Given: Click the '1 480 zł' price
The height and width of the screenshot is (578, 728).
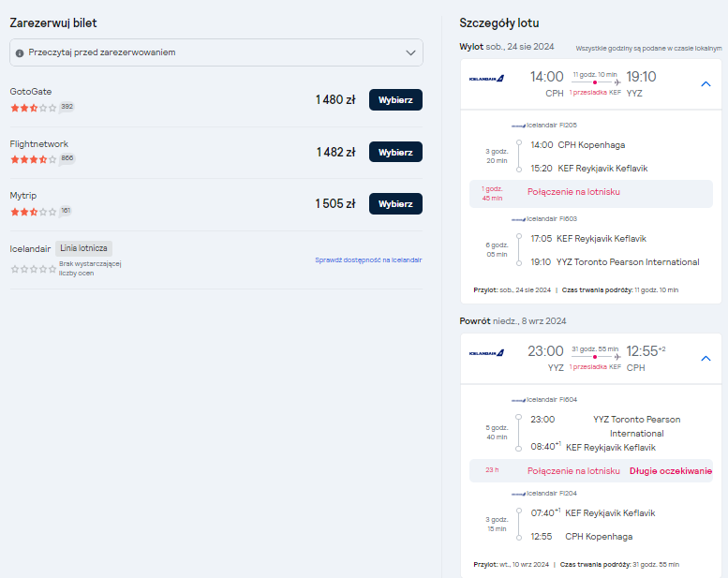Looking at the screenshot, I should pos(335,100).
